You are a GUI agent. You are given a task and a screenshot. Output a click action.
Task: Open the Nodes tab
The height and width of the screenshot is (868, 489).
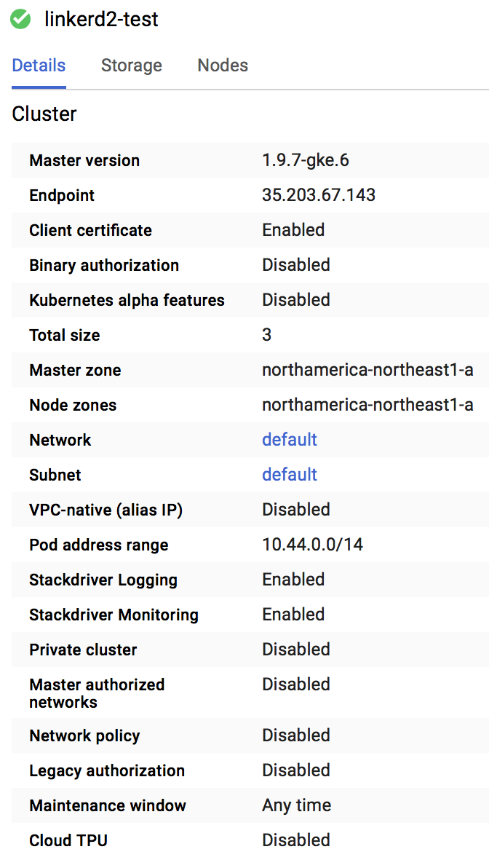[x=223, y=66]
